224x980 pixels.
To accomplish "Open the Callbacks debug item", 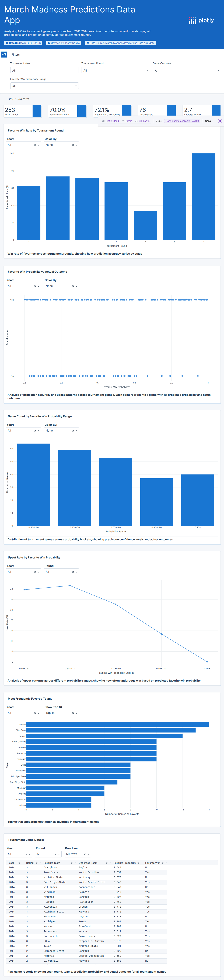I will [x=142, y=121].
